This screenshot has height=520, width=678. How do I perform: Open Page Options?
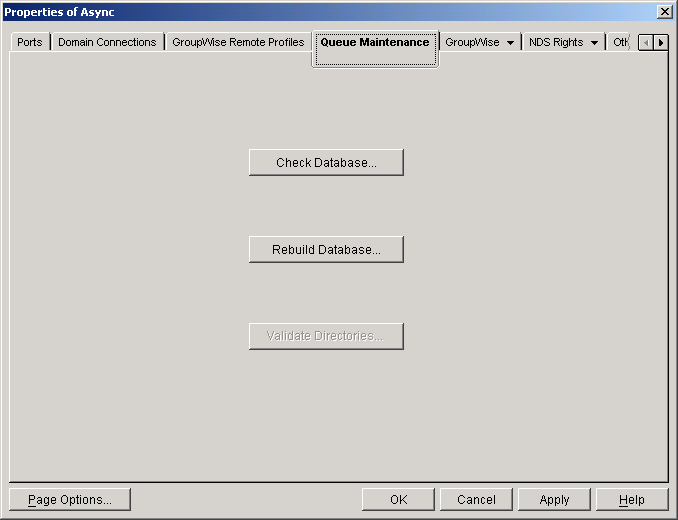[x=70, y=500]
